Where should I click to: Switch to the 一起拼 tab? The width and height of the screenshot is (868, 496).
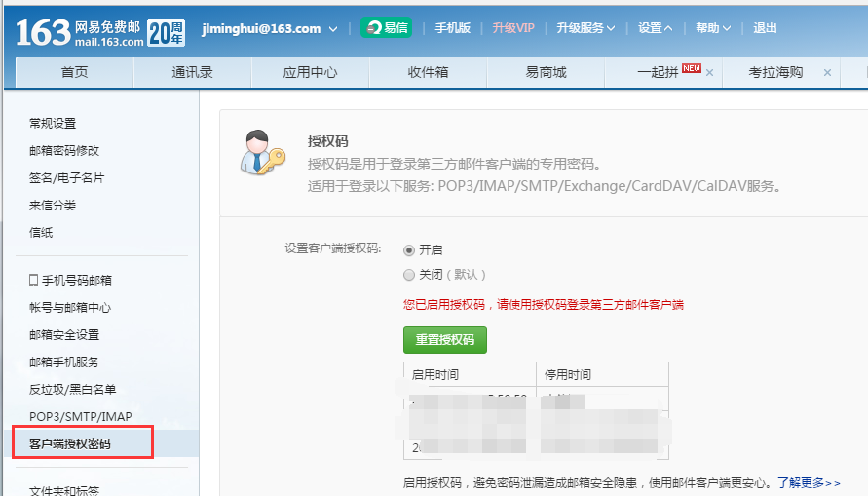tap(658, 72)
